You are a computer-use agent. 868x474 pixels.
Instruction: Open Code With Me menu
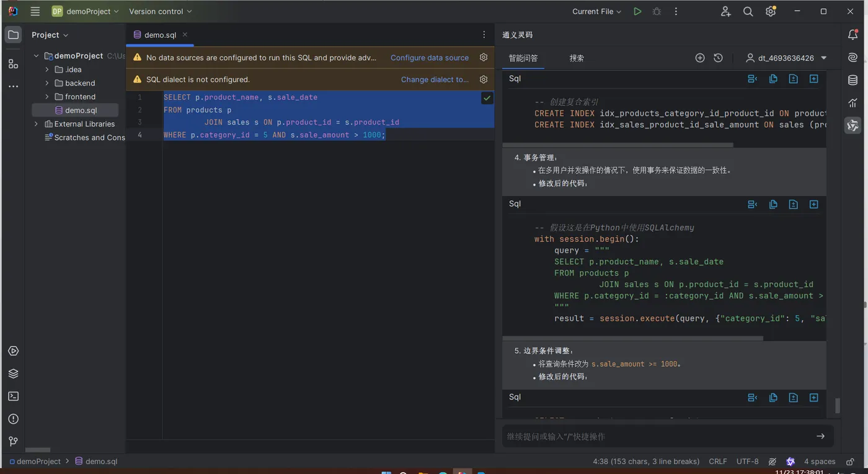tap(726, 11)
